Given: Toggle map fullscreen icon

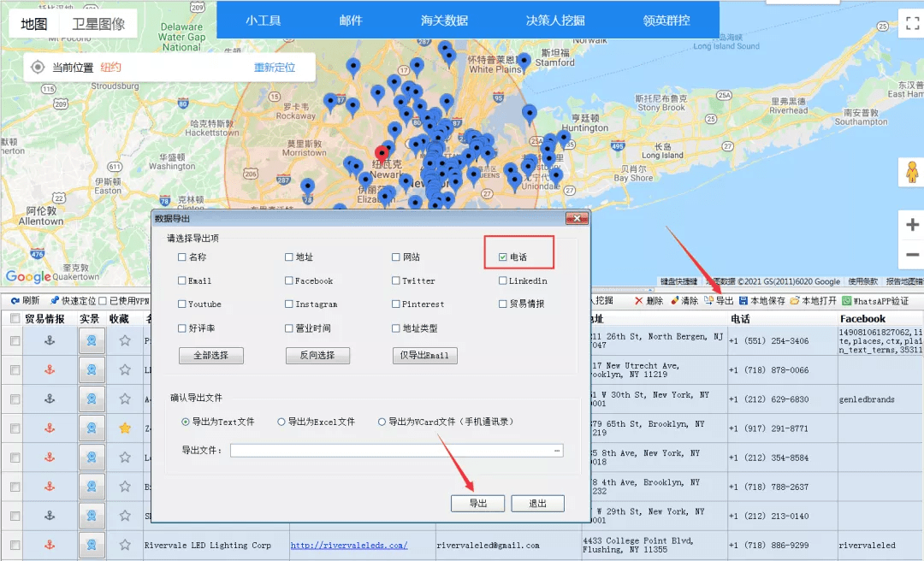Looking at the screenshot, I should 912,24.
